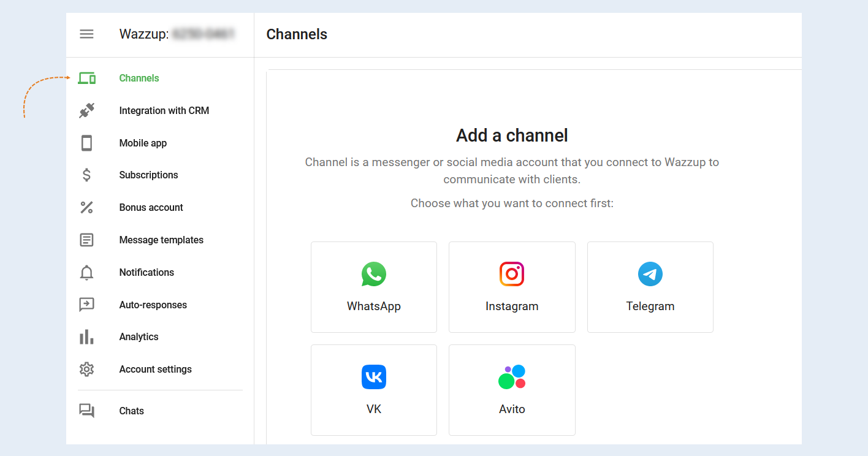Click the Channels page heading
The height and width of the screenshot is (456, 868).
coord(297,34)
